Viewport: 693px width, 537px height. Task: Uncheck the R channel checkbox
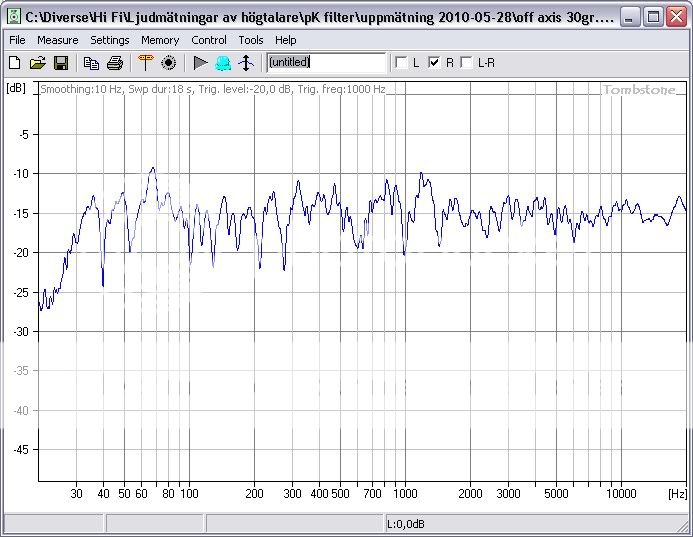[x=434, y=63]
